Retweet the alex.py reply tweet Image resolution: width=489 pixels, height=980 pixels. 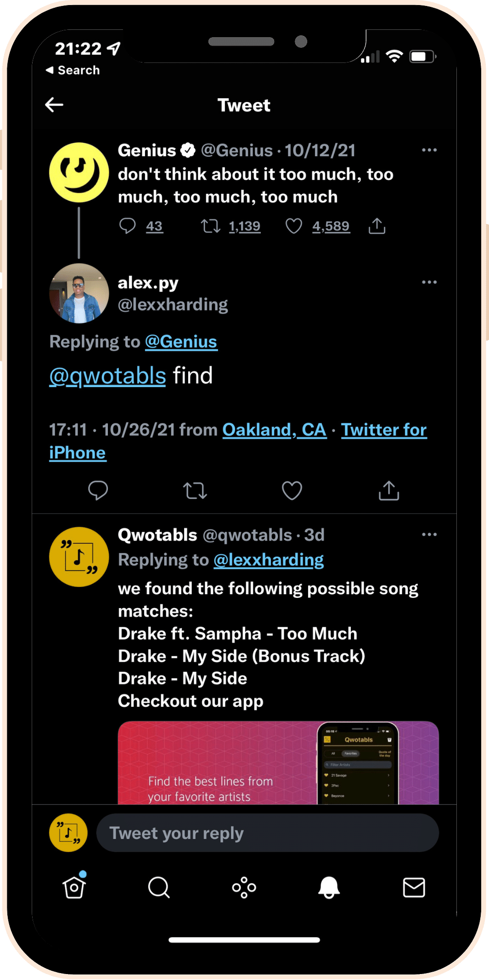pyautogui.click(x=195, y=490)
